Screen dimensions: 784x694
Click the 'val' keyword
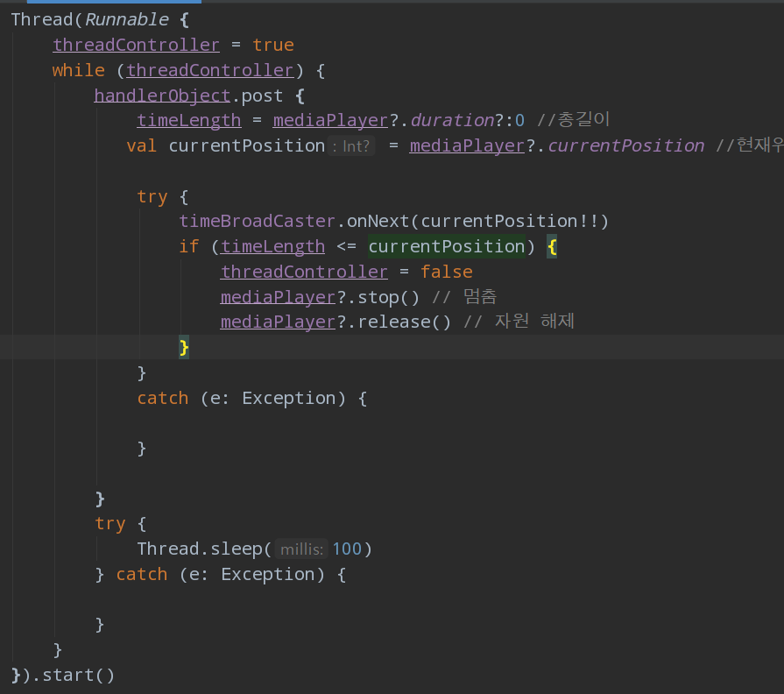click(142, 145)
